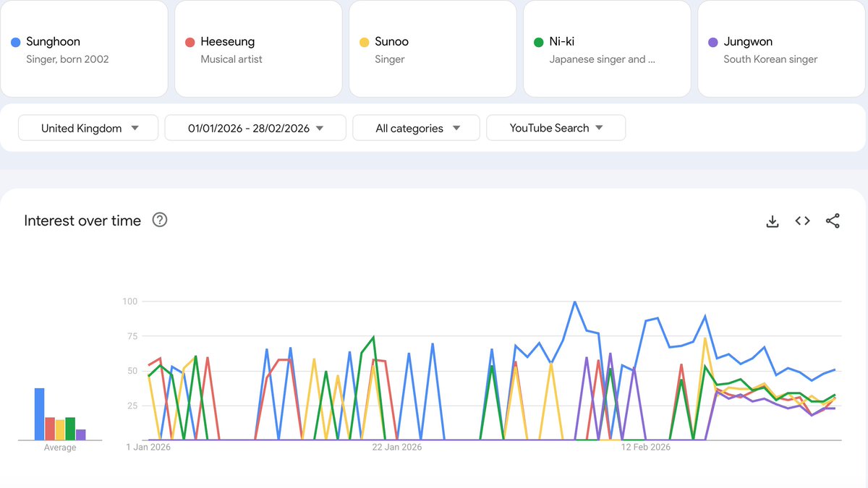
Task: Click the "12 Feb 2026" axis label
Action: coord(646,447)
